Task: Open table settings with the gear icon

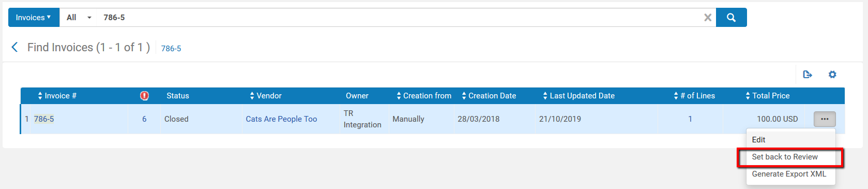Action: point(832,75)
